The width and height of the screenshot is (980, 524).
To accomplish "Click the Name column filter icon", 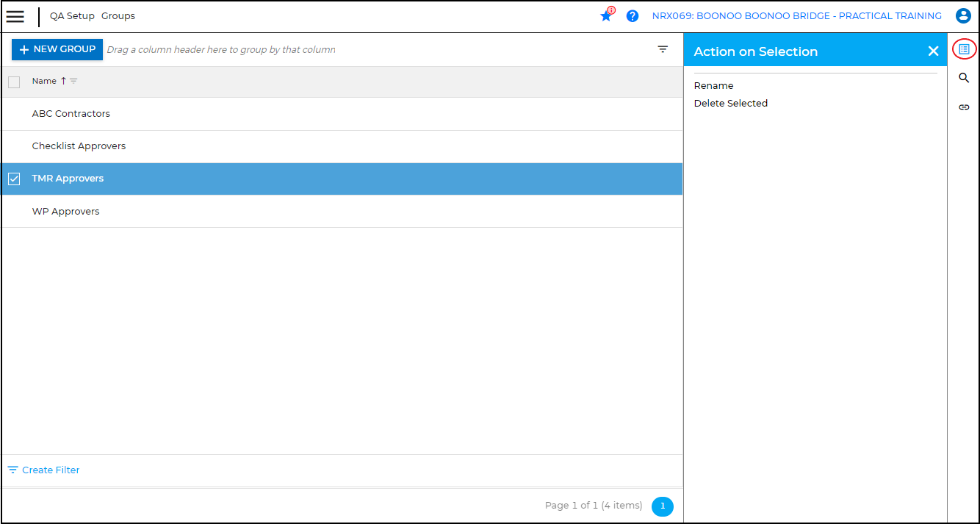I will click(73, 82).
